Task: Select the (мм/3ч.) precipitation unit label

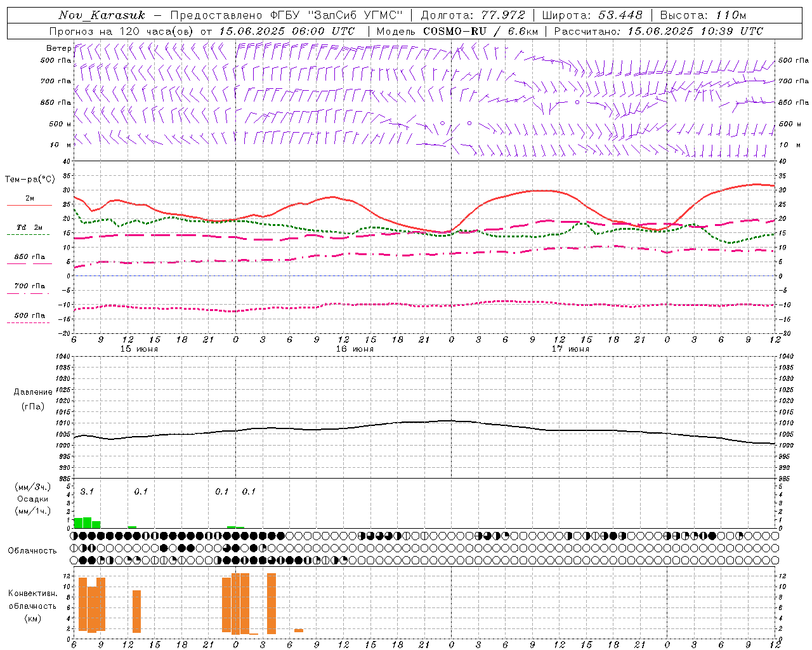Action: (33, 487)
